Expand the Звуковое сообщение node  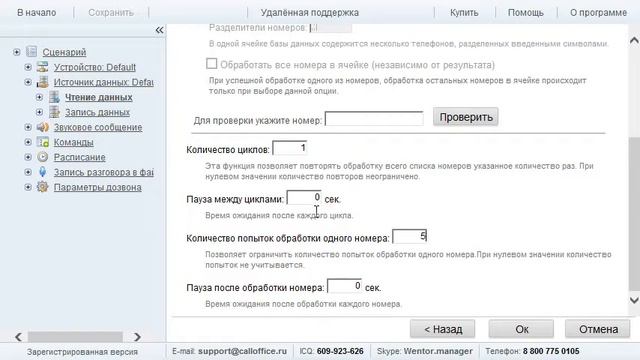[28, 127]
